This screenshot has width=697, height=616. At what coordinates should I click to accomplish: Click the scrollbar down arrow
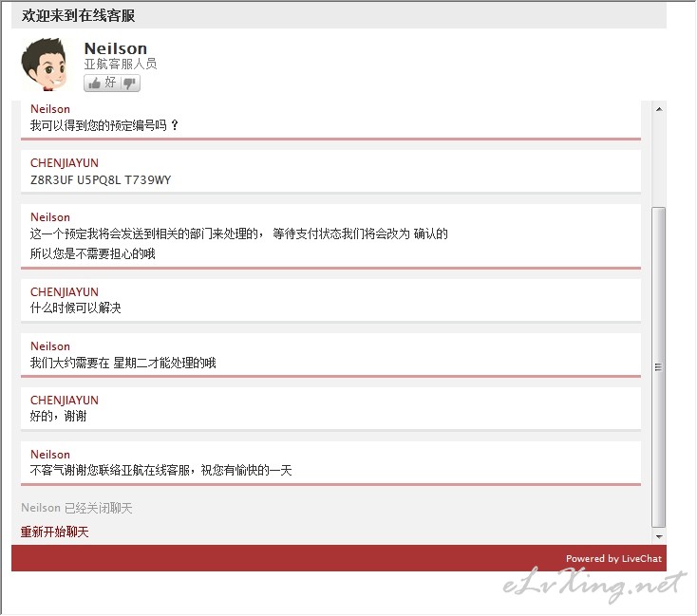(659, 537)
